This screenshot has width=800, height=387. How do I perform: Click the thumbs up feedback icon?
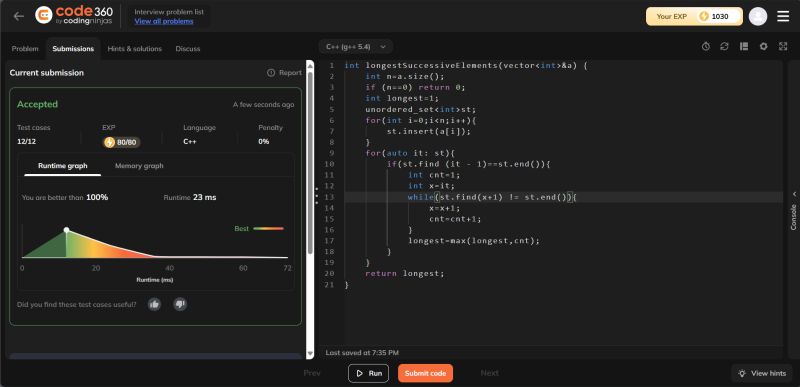tap(154, 304)
